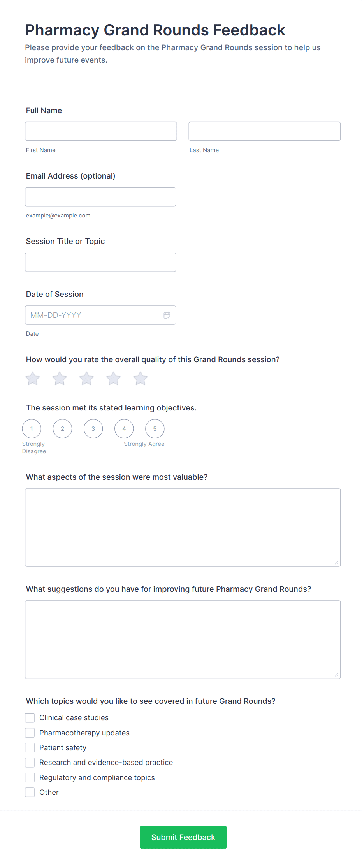Grab the suggestions text area resize handle
Viewport: 362px width, 868px height.
pyautogui.click(x=337, y=675)
